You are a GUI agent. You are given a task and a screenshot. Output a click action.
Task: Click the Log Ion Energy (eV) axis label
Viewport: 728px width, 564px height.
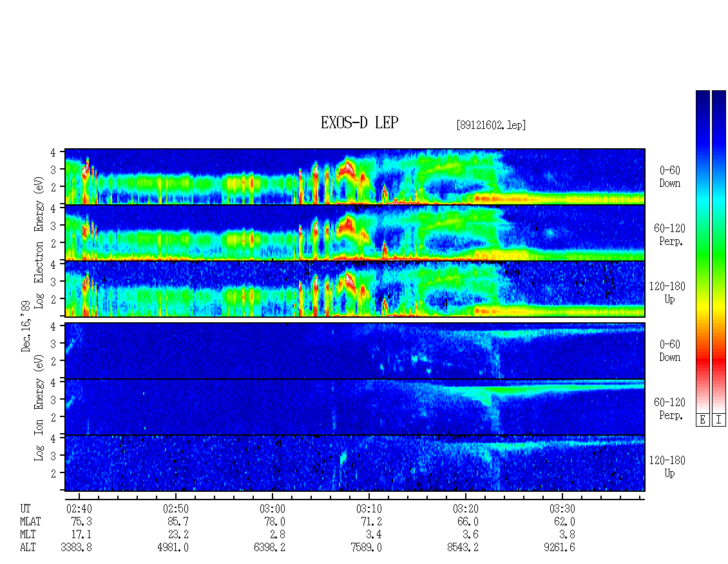tap(39, 407)
